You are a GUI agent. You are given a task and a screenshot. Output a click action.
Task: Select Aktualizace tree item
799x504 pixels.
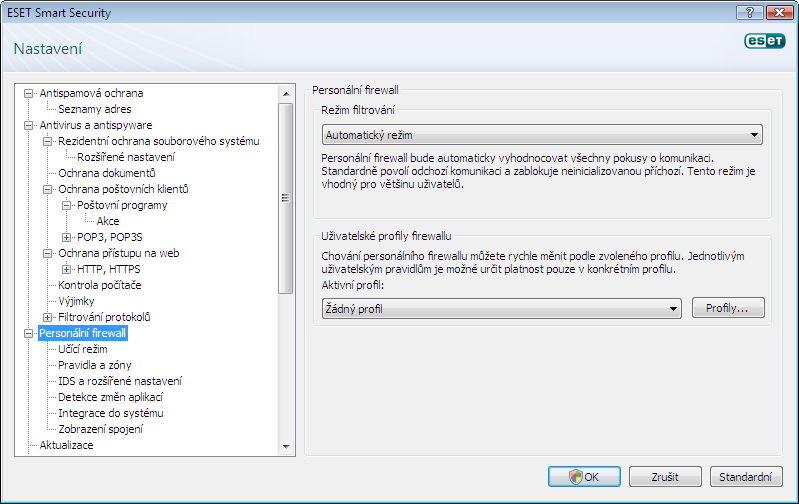click(66, 445)
